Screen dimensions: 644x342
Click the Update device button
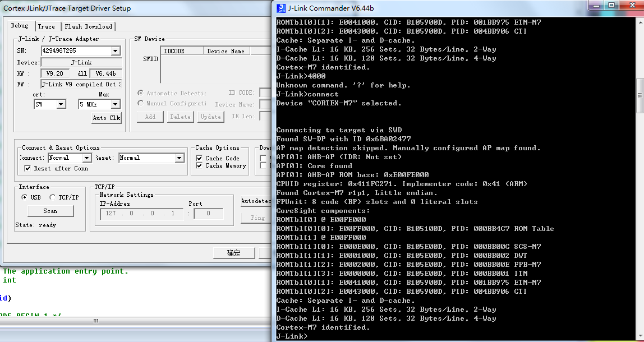click(x=211, y=117)
